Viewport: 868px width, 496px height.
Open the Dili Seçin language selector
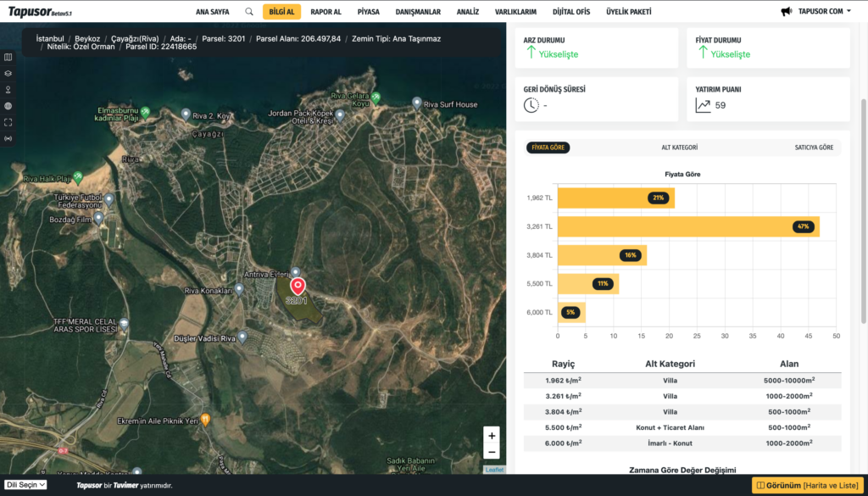pyautogui.click(x=25, y=485)
